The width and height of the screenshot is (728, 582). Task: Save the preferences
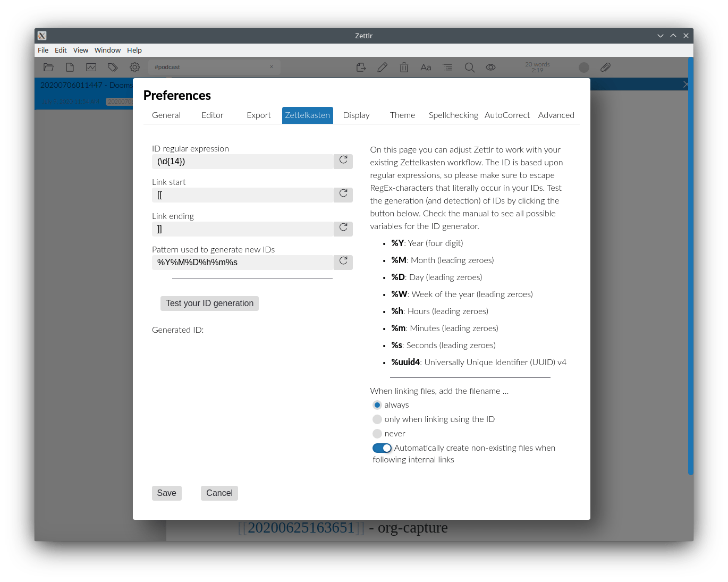pyautogui.click(x=167, y=493)
